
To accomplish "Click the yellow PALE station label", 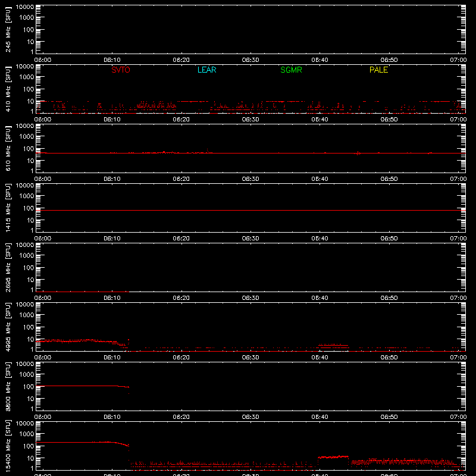I will (x=378, y=70).
